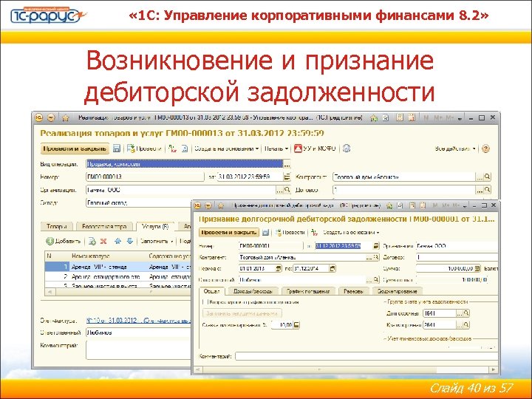Click search icon beside Долгосрочная account 1641
This screenshot has height=399, width=532.
point(466,313)
